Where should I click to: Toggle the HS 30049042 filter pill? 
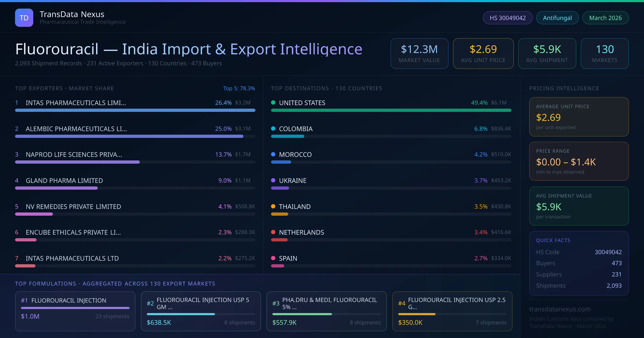[507, 18]
